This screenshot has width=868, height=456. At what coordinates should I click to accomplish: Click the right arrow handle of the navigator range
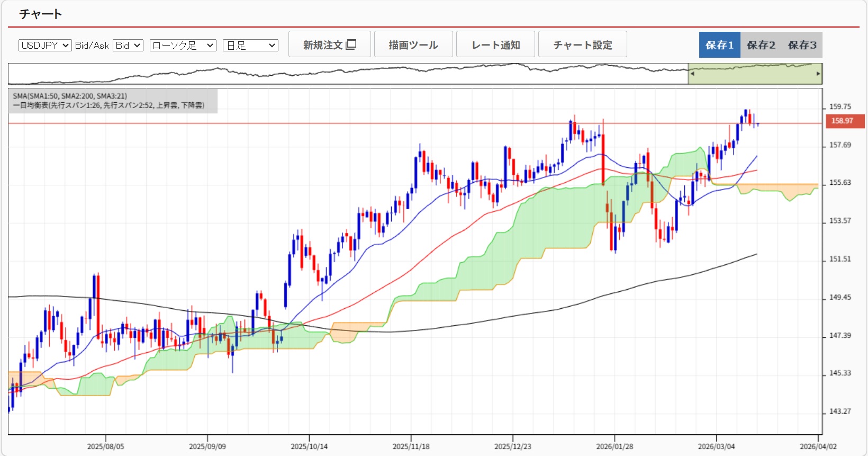click(818, 74)
